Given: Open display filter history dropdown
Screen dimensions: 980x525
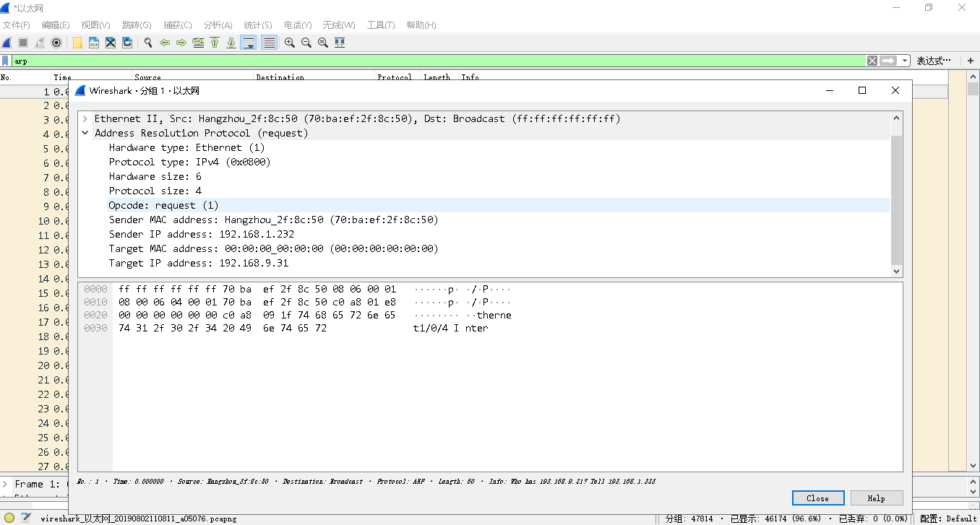Looking at the screenshot, I should 905,61.
